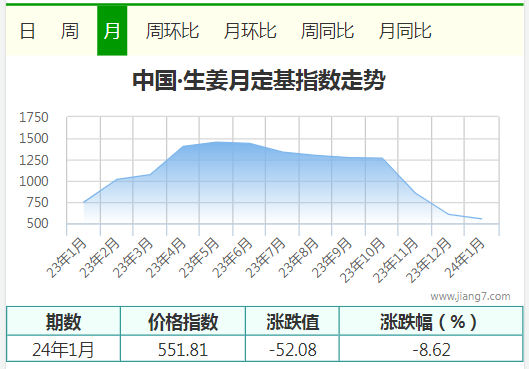Click the 23年3月 axis label
The height and width of the screenshot is (369, 529).
point(133,258)
